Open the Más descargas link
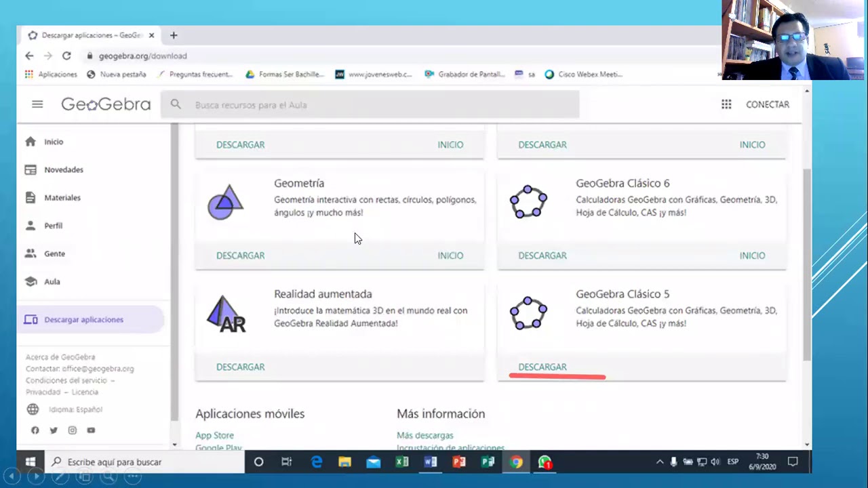Image resolution: width=868 pixels, height=488 pixels. (425, 435)
